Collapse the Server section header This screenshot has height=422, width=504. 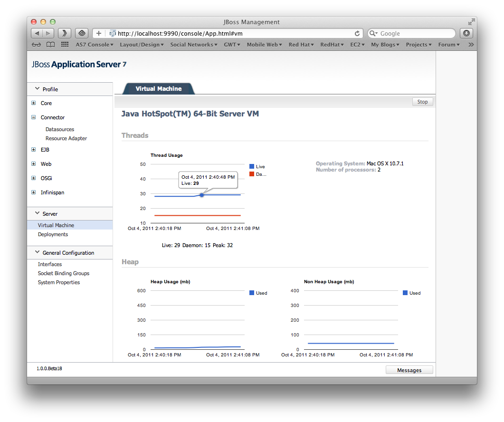click(70, 213)
